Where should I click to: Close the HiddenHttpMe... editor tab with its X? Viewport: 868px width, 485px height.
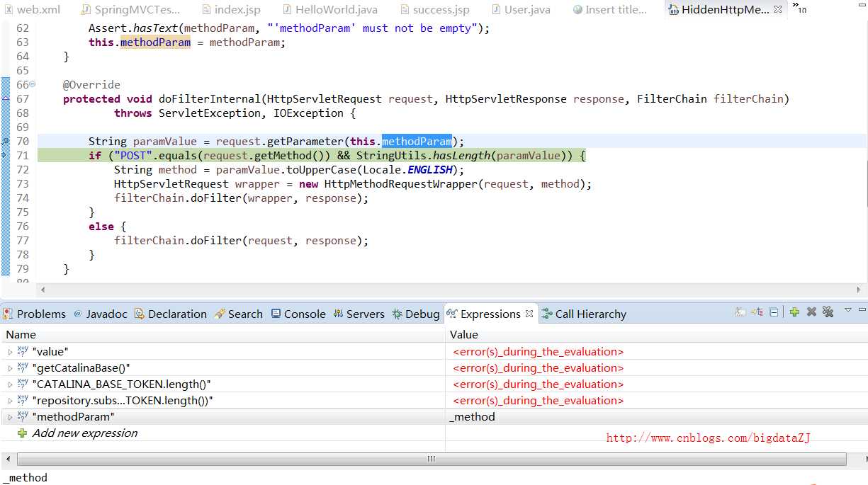[x=778, y=10]
